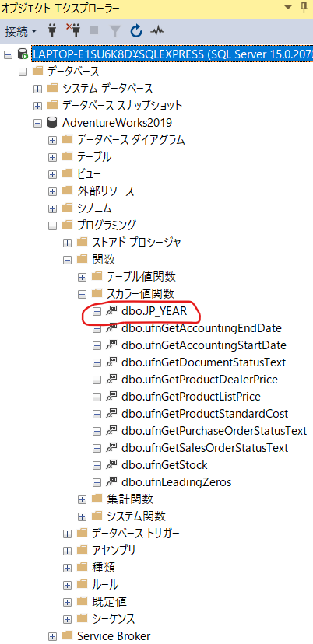The height and width of the screenshot is (644, 313).
Task: Expand the テーブル node
Action: click(53, 157)
